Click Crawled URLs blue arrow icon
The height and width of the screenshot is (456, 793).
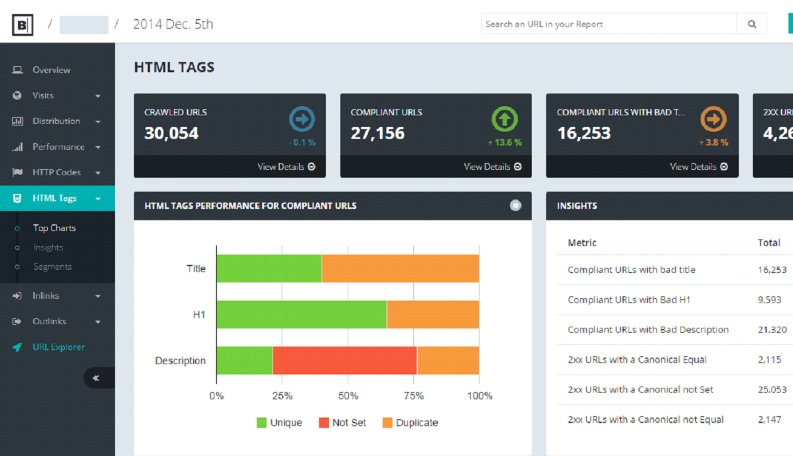click(302, 119)
